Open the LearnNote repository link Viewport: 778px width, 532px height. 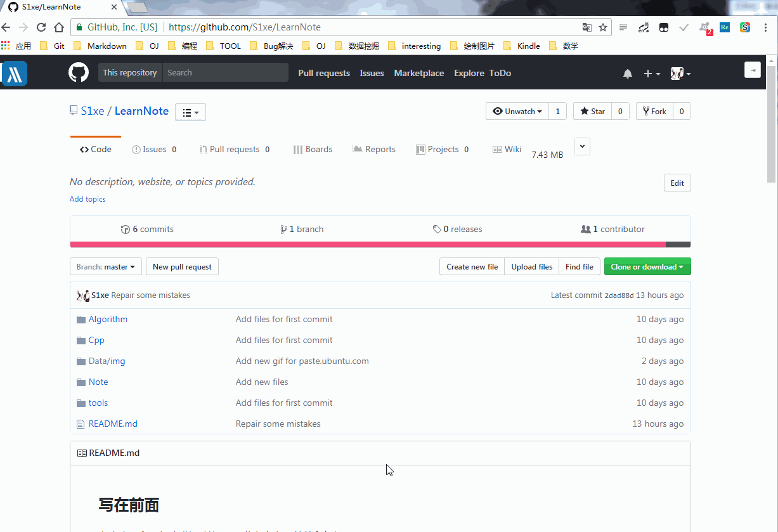141,111
